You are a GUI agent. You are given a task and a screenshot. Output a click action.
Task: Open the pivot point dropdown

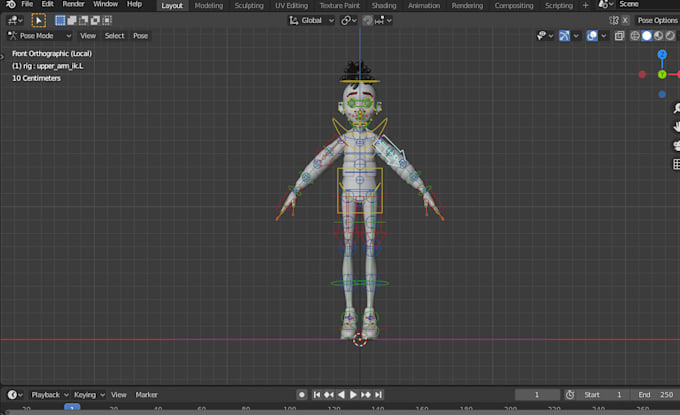(x=349, y=20)
